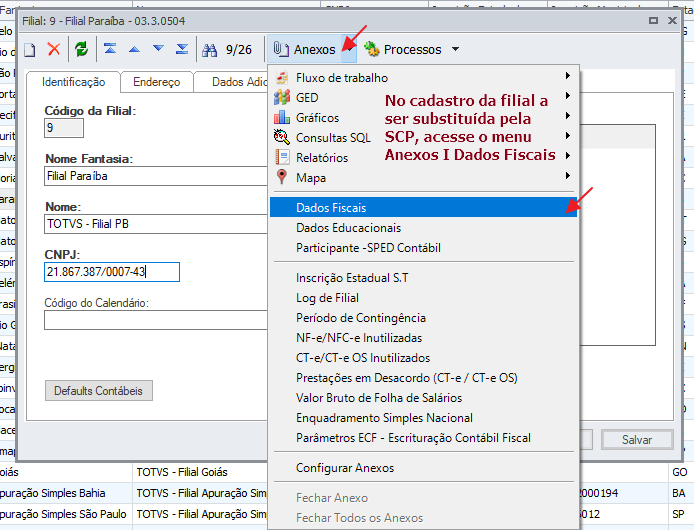Click the 9/26 record counter

click(239, 50)
